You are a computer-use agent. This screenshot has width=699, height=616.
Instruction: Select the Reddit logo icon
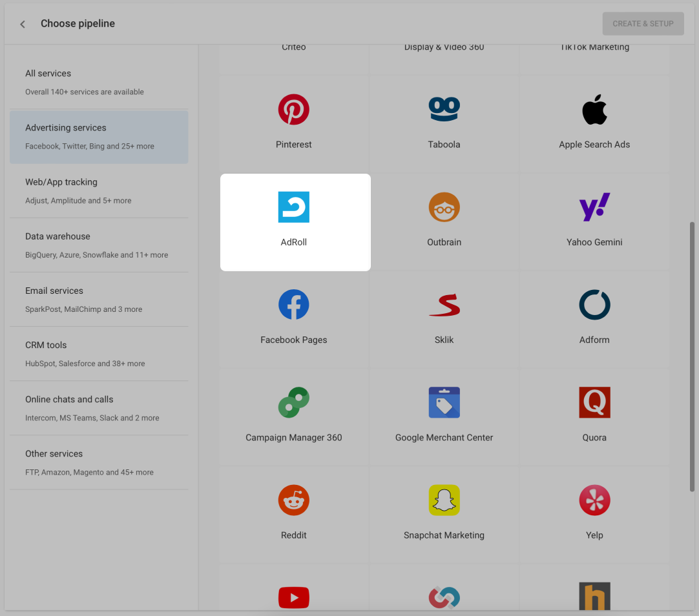pyautogui.click(x=294, y=500)
